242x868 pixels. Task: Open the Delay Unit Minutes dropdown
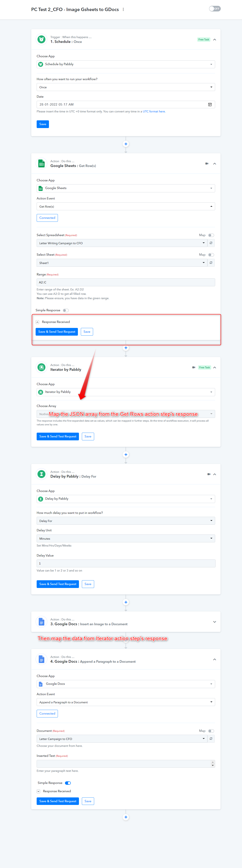click(x=126, y=539)
